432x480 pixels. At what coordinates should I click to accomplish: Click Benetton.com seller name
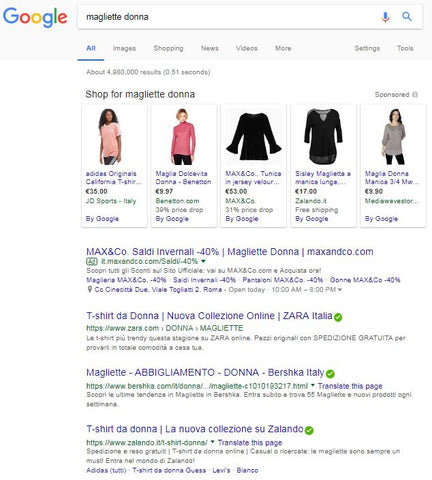coord(177,201)
